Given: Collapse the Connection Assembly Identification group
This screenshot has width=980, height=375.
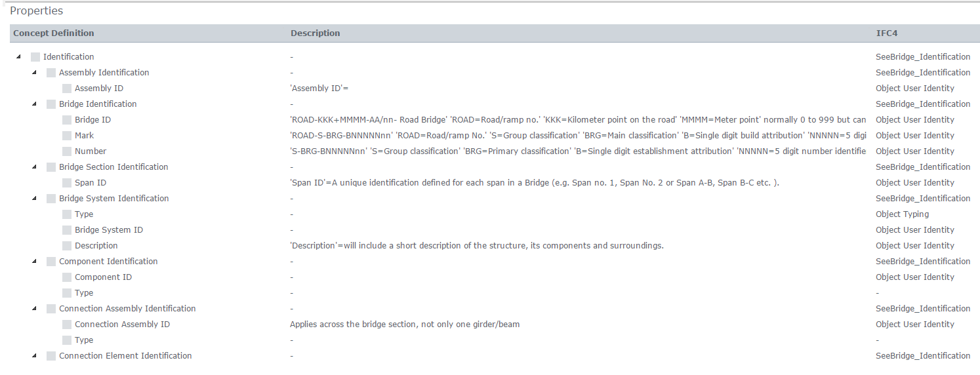Looking at the screenshot, I should pyautogui.click(x=34, y=308).
